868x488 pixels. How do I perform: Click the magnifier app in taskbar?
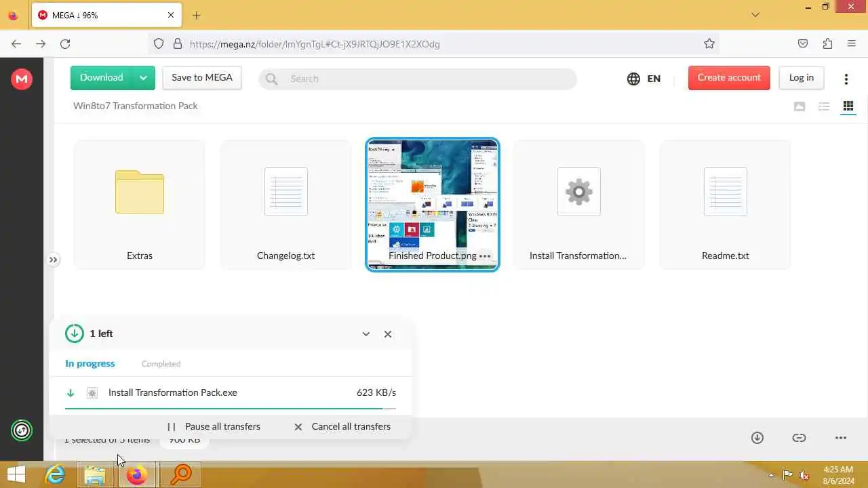pos(180,474)
